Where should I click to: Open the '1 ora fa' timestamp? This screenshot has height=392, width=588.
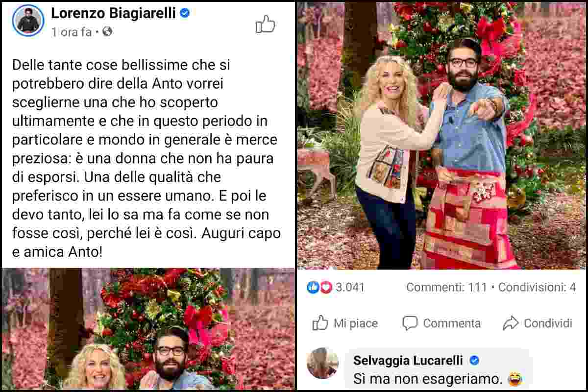click(71, 32)
